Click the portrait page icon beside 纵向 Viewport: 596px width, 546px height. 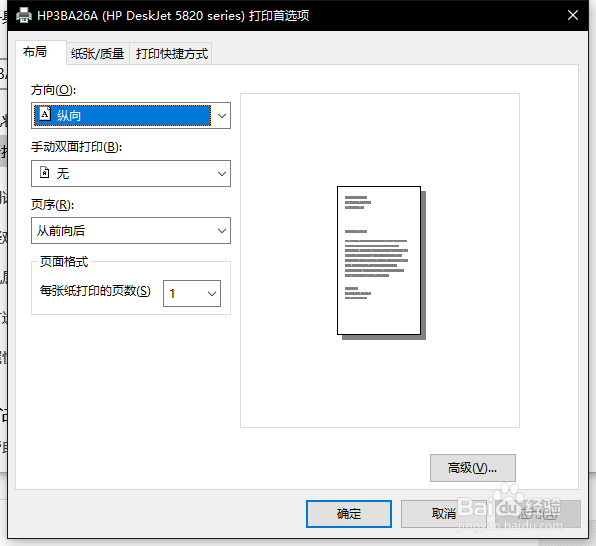click(45, 114)
